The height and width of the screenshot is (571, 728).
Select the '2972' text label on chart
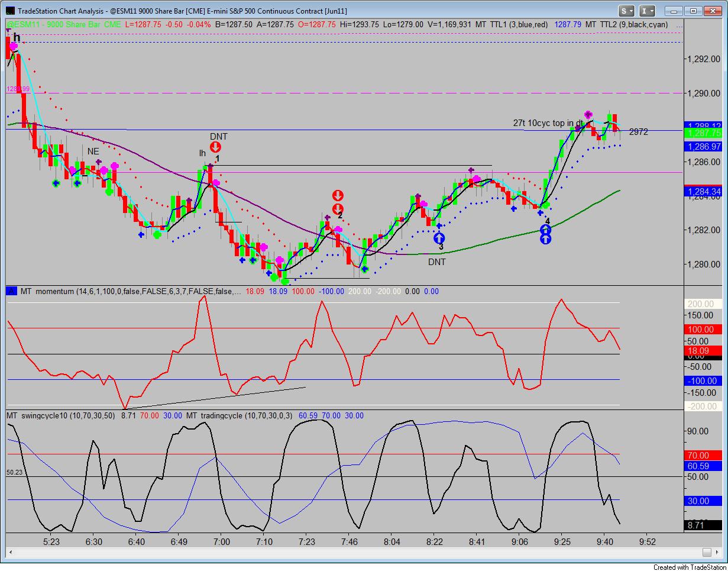(x=638, y=132)
